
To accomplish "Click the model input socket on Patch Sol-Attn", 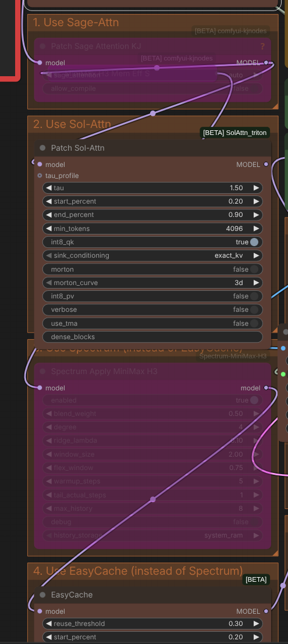I will click(x=40, y=164).
